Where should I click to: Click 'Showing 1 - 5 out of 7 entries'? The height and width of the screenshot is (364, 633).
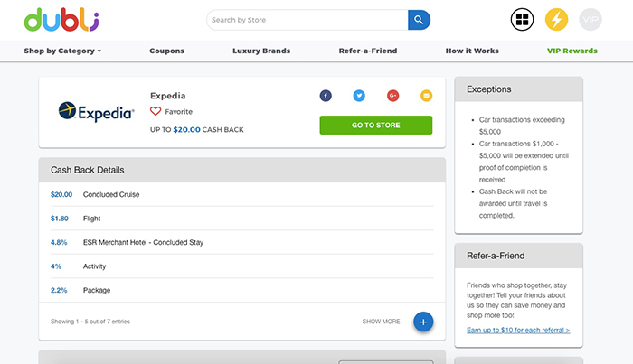(90, 322)
